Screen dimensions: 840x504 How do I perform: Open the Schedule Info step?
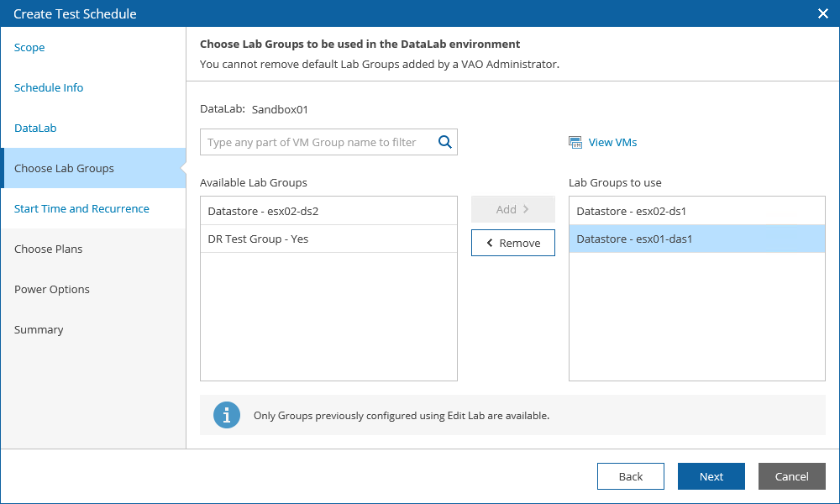(49, 88)
